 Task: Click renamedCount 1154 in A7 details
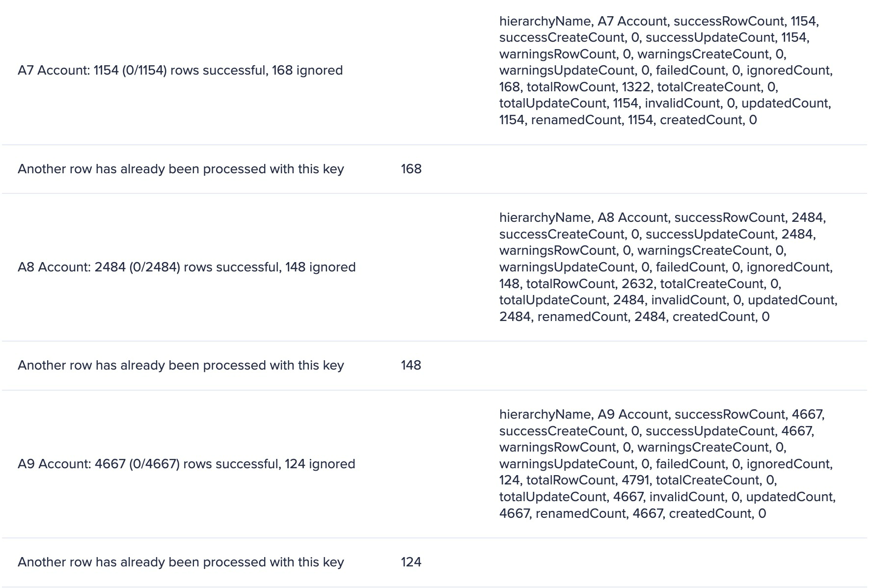pyautogui.click(x=592, y=120)
